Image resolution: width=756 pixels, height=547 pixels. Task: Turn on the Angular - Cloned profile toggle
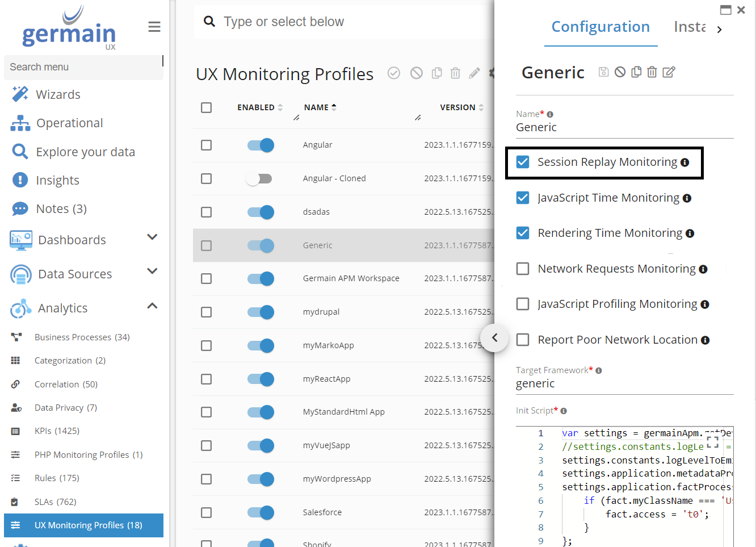tap(260, 179)
